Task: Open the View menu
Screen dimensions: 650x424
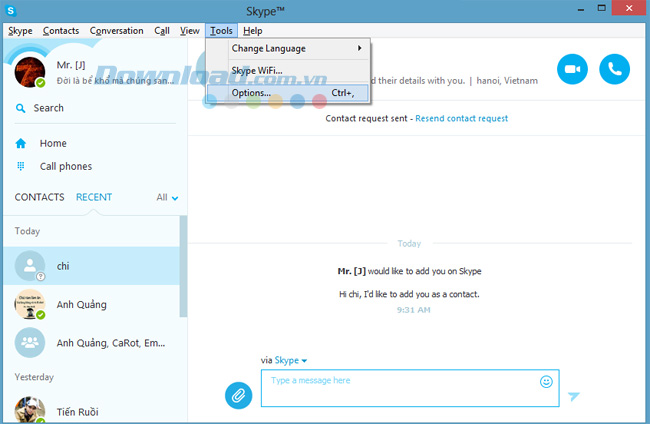Action: (189, 31)
